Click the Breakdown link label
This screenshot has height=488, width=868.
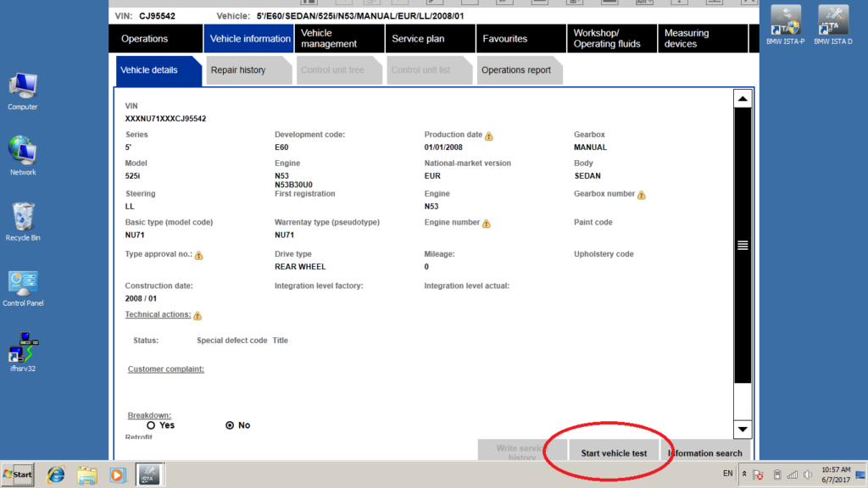coord(149,415)
